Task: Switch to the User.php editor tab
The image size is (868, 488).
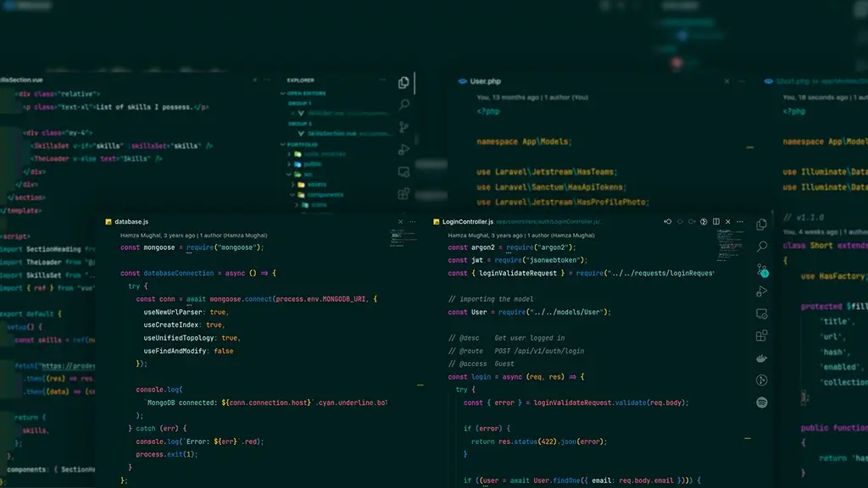Action: click(486, 81)
